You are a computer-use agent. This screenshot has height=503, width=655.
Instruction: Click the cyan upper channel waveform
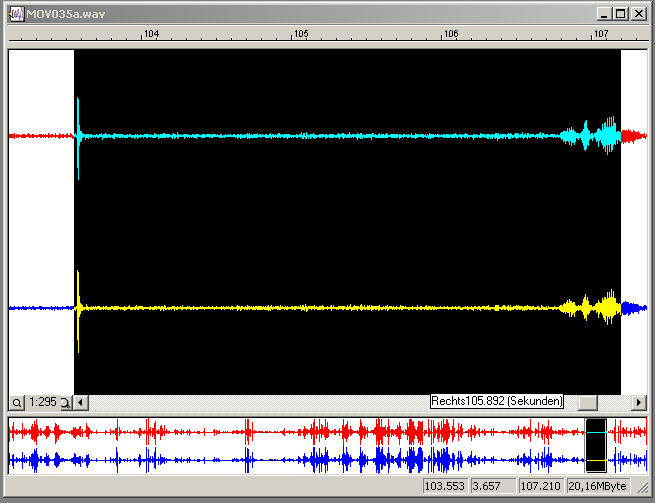point(347,136)
